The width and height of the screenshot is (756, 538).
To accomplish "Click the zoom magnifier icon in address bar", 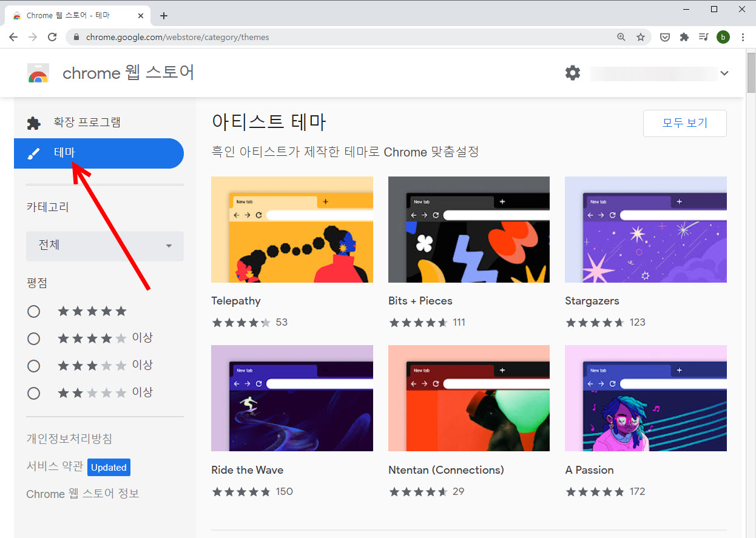I will pyautogui.click(x=621, y=37).
